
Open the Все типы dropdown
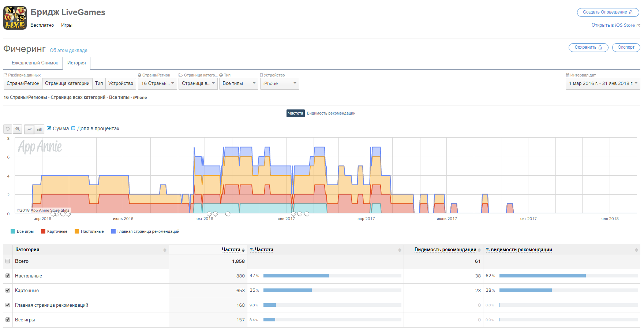(x=239, y=83)
